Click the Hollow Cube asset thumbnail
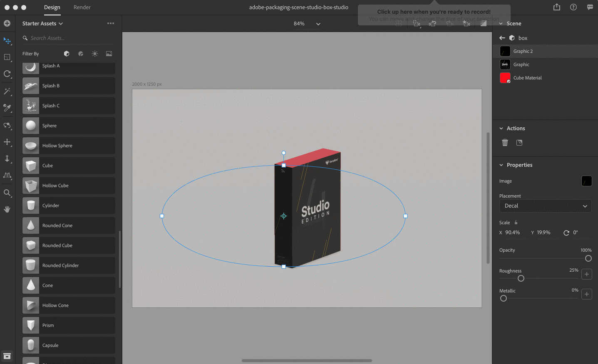 point(31,186)
